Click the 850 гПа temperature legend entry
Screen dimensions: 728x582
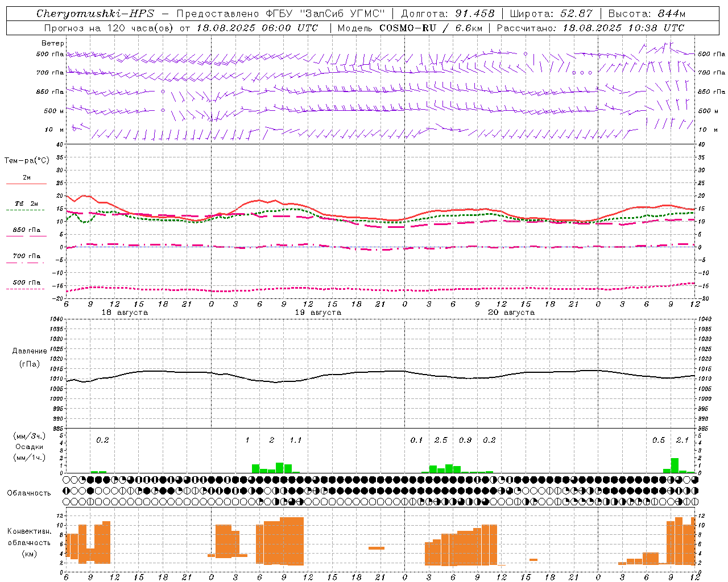click(27, 230)
